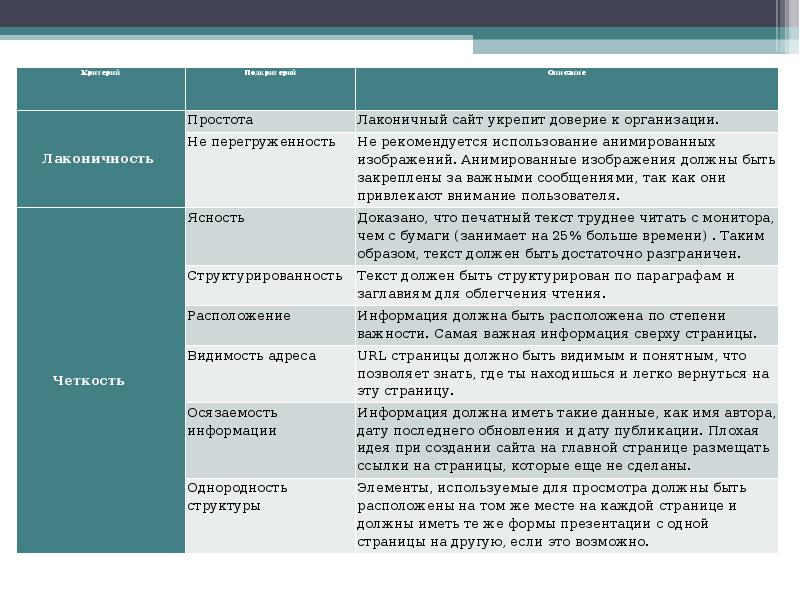Viewport: 800px width, 600px height.
Task: Click description 'Текст должен быть структурирован'
Action: coord(547,284)
